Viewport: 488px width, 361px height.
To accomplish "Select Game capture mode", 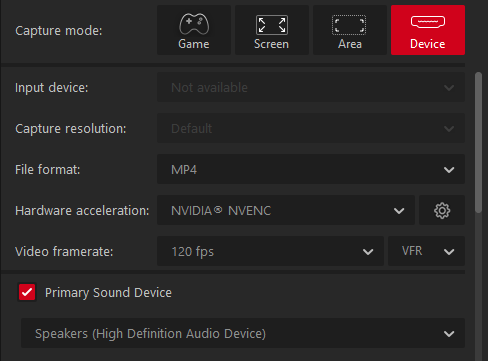I will coord(194,30).
